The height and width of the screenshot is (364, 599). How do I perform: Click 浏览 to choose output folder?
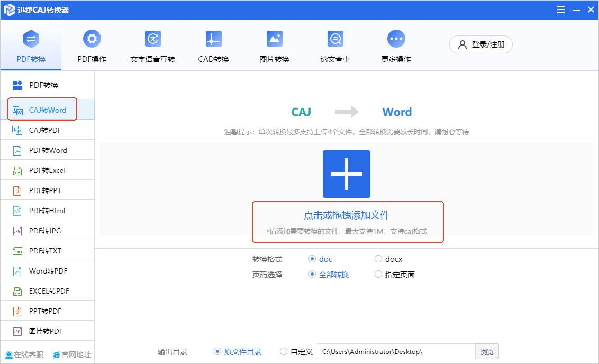click(x=487, y=351)
